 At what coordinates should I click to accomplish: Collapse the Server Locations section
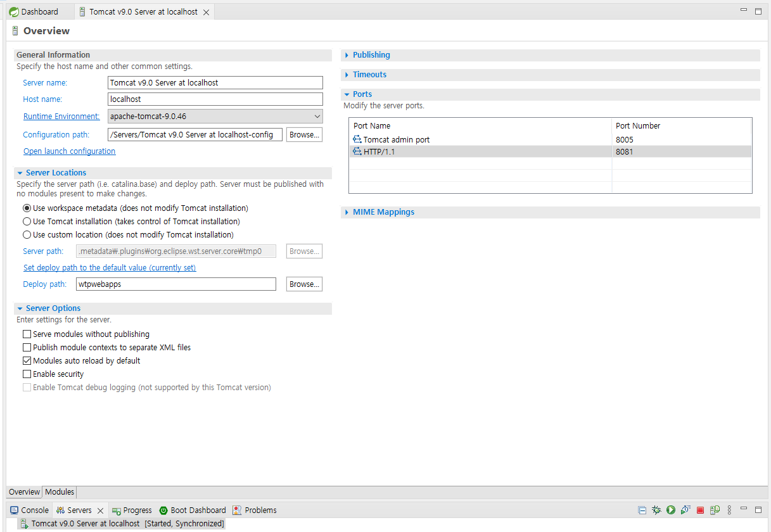(20, 173)
